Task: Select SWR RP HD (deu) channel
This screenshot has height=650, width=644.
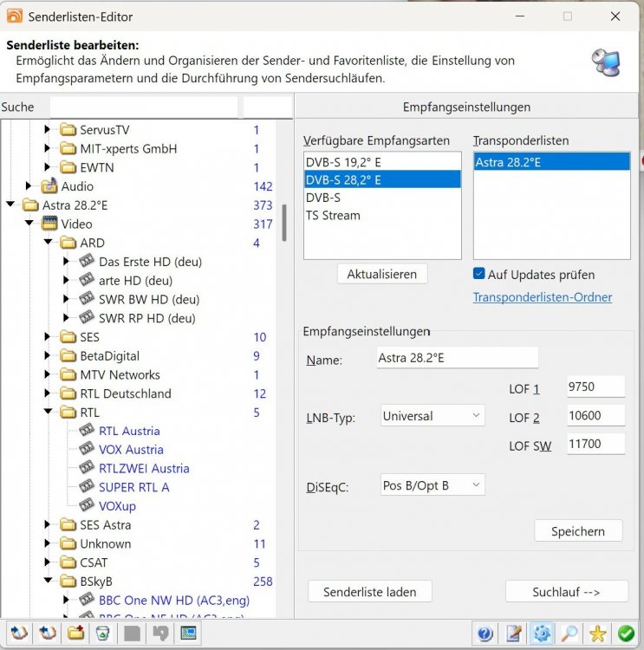Action: pos(147,318)
